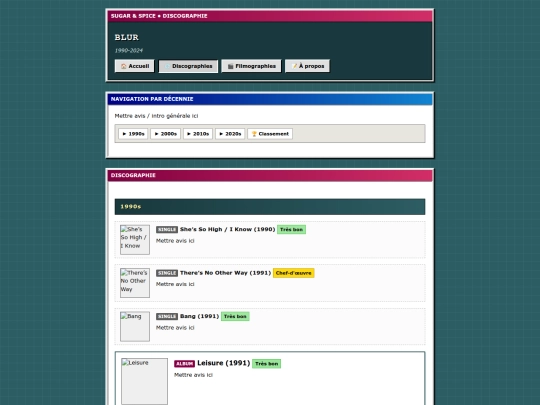Click Mettre avis ici under Leisure

click(x=193, y=375)
